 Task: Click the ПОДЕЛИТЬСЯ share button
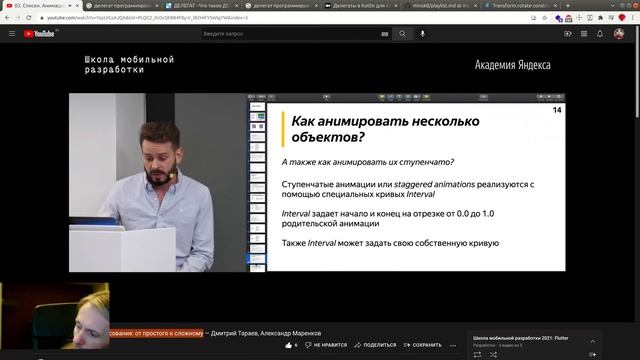375,345
